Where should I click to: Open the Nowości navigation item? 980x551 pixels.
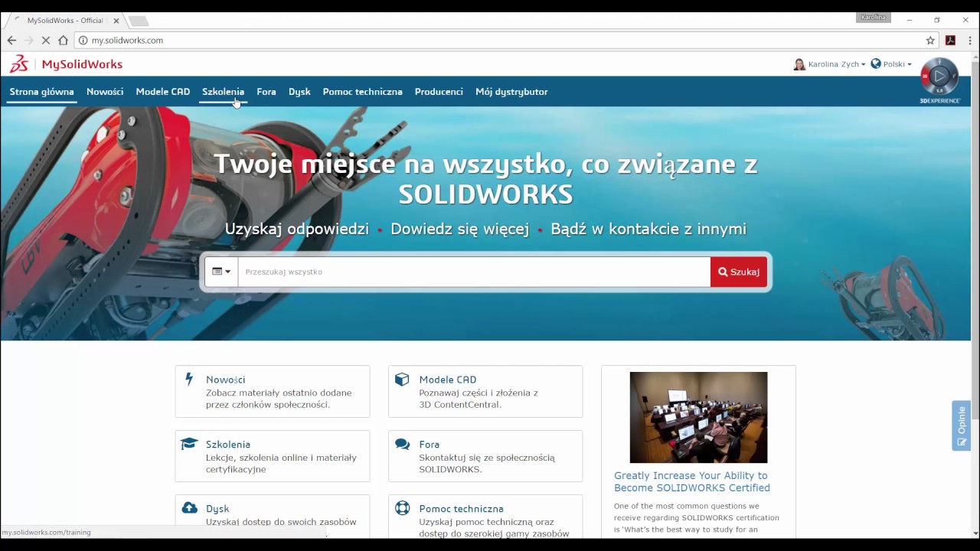coord(105,92)
